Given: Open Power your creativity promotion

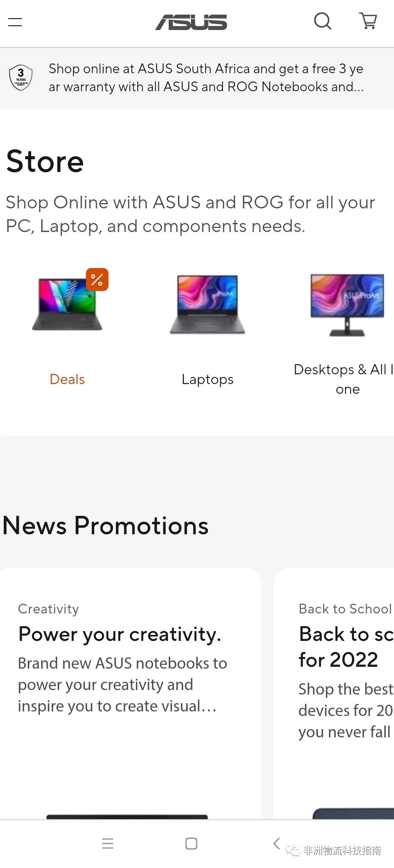Looking at the screenshot, I should tap(120, 634).
